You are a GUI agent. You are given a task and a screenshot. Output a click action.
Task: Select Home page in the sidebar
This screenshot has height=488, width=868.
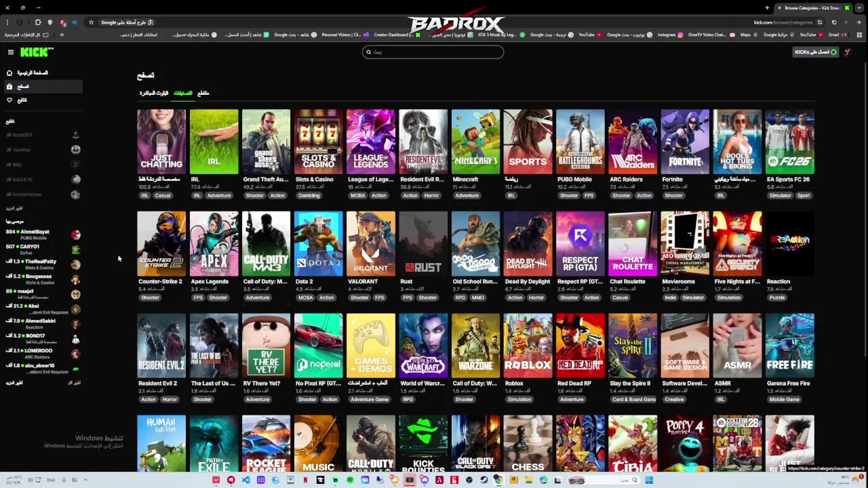coord(42,73)
